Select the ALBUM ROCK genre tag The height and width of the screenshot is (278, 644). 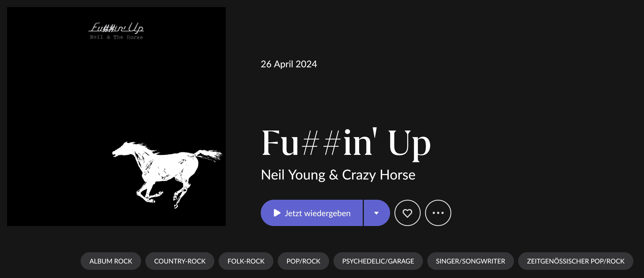click(111, 261)
